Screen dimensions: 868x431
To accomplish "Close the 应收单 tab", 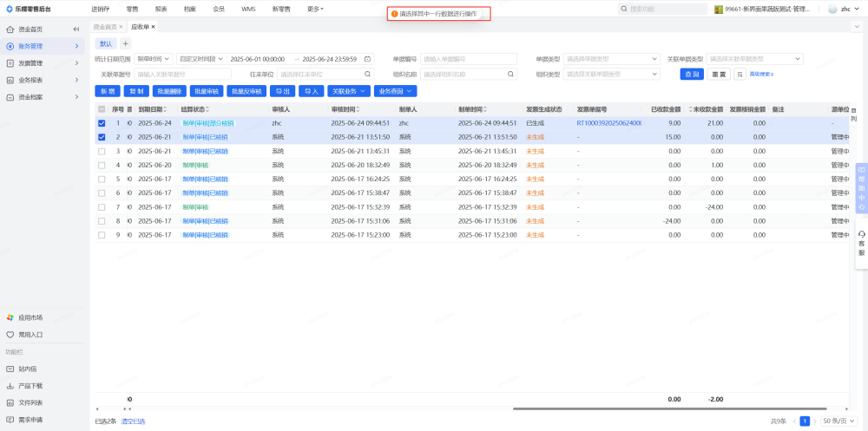I will coord(154,27).
